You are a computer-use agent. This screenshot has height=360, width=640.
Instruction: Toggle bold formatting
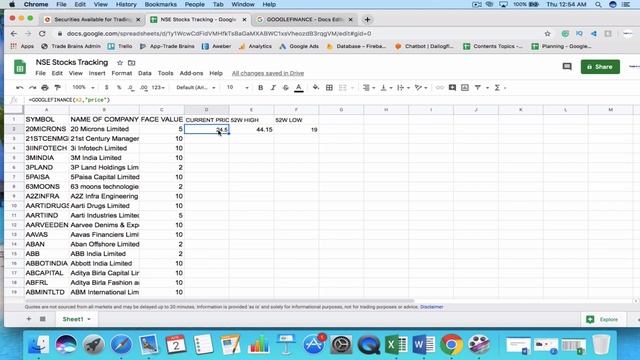tap(260, 88)
